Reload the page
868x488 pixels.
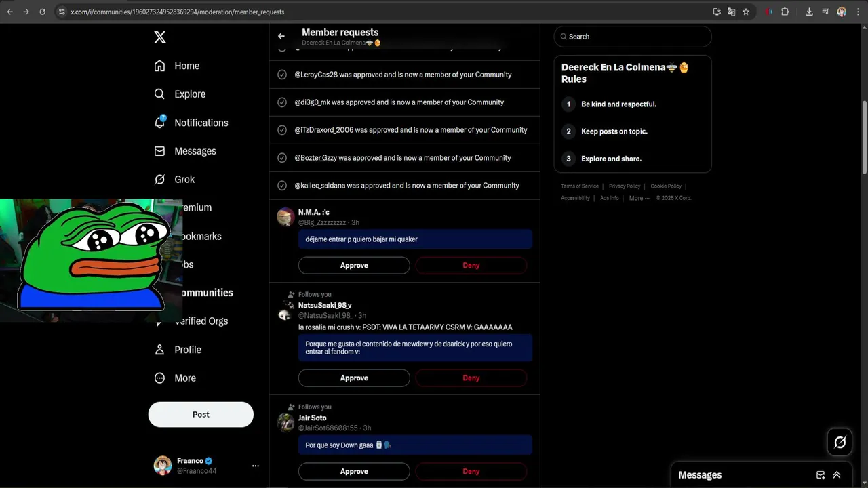42,12
